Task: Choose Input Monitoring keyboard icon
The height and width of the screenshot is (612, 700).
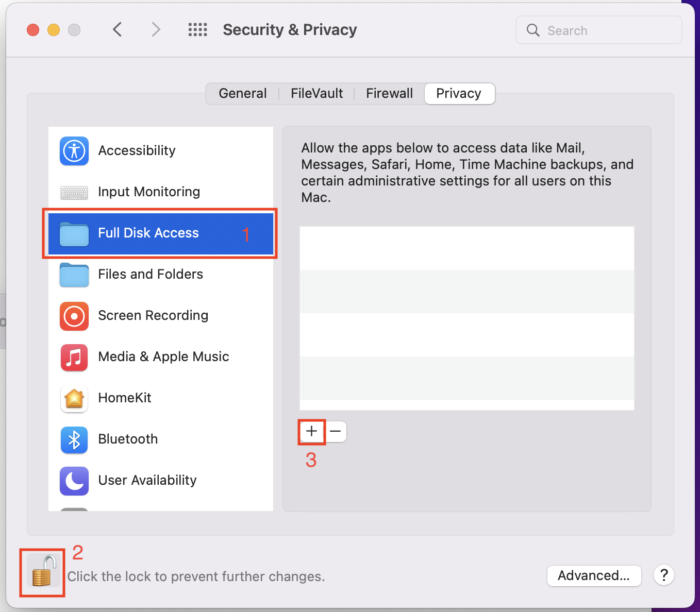Action: coord(74,193)
